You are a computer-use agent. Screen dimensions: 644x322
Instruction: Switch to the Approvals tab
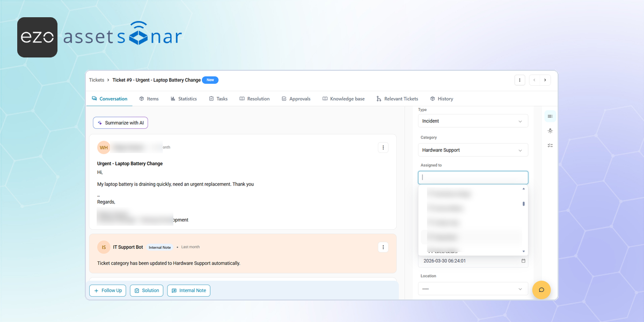tap(296, 99)
